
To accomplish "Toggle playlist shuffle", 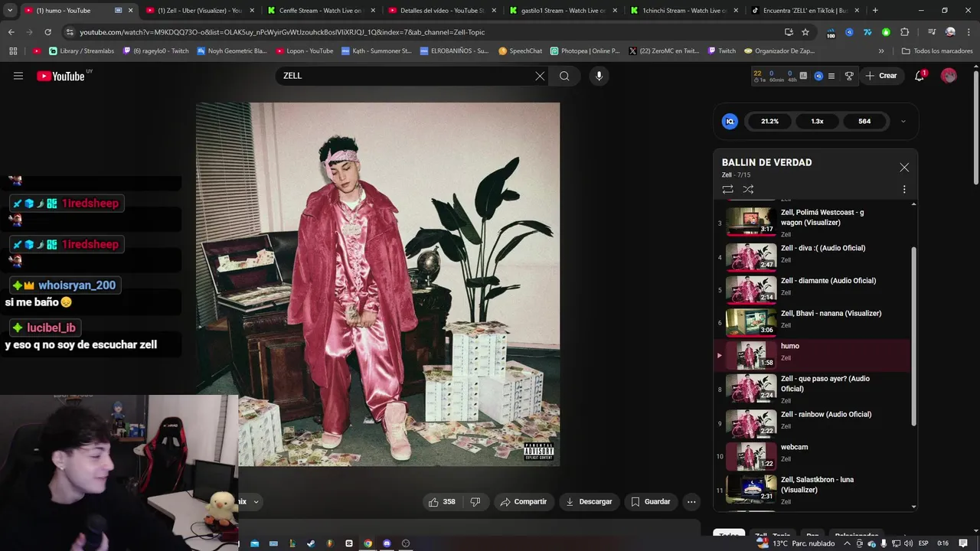I will pyautogui.click(x=748, y=189).
